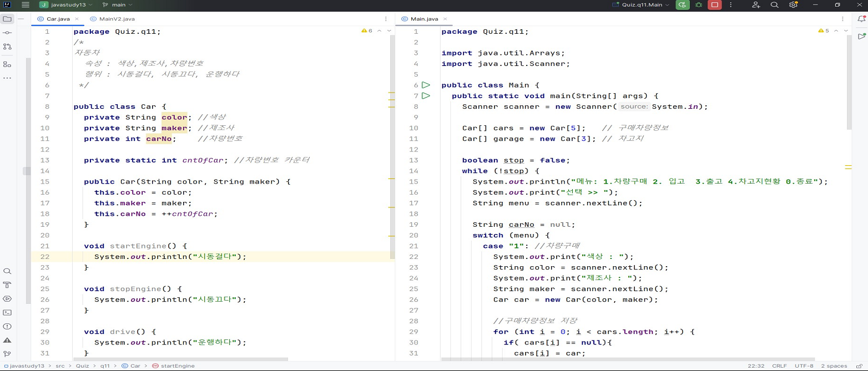This screenshot has width=868, height=371.
Task: Click the 5 warnings indicator in Main.java
Action: coord(824,31)
